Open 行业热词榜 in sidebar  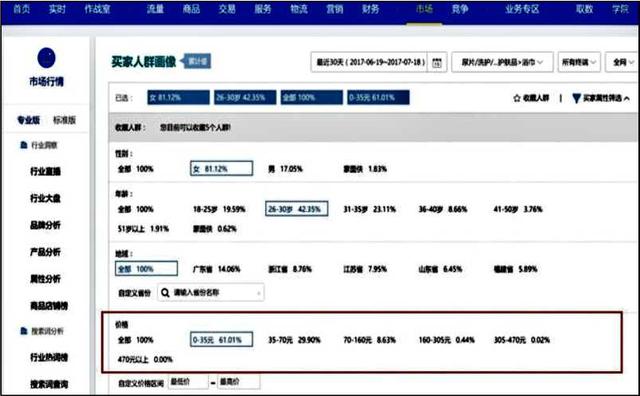[49, 358]
